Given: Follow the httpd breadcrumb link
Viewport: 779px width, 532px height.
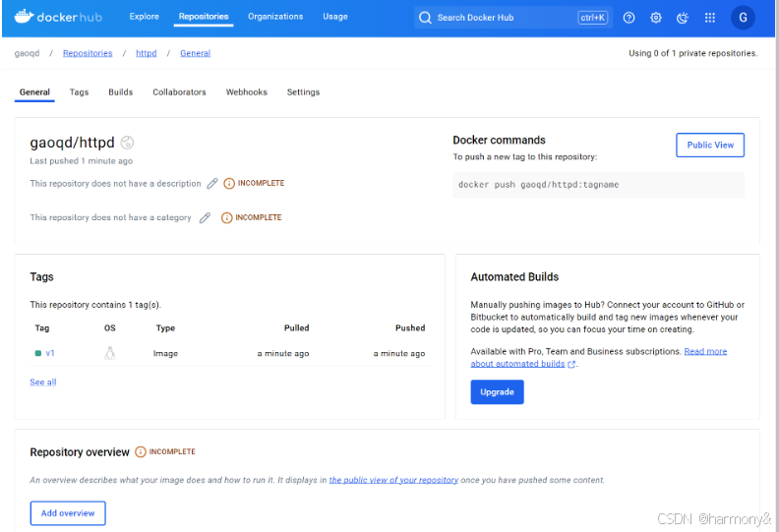Looking at the screenshot, I should pyautogui.click(x=146, y=53).
